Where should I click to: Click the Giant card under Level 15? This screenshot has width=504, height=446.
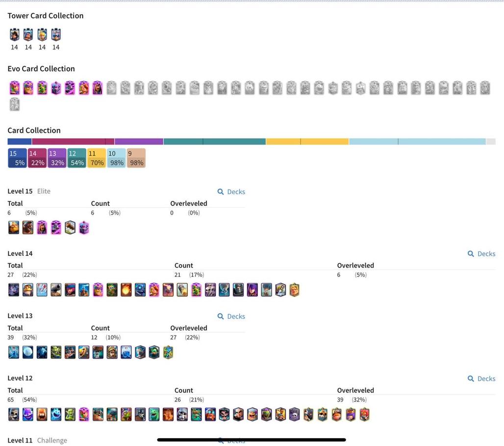14,227
